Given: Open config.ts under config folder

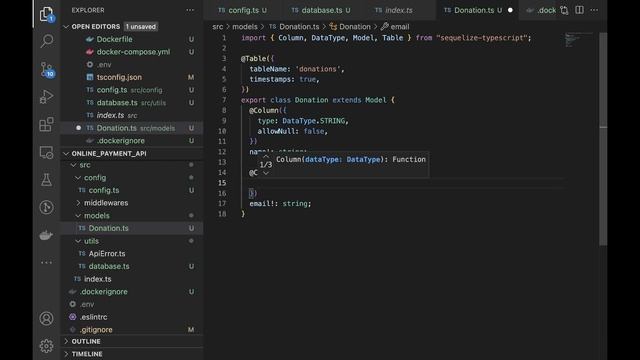Looking at the screenshot, I should pos(132,190).
